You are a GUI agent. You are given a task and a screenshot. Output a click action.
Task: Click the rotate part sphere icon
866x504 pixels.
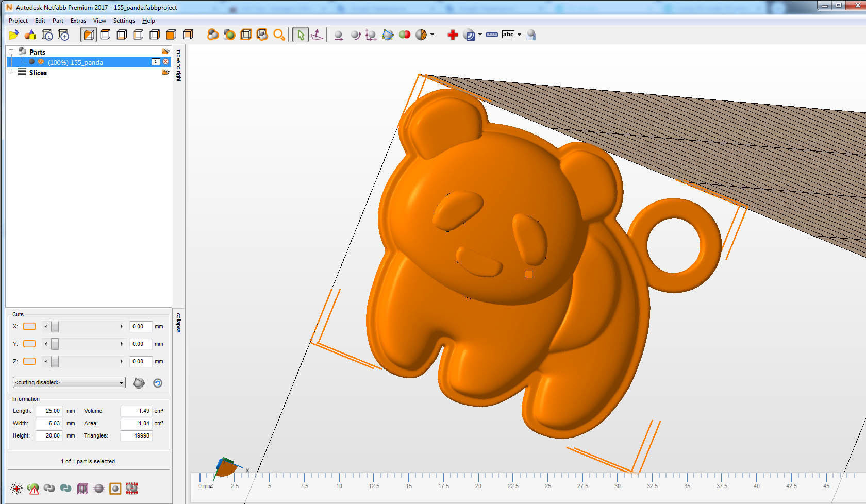tap(355, 35)
